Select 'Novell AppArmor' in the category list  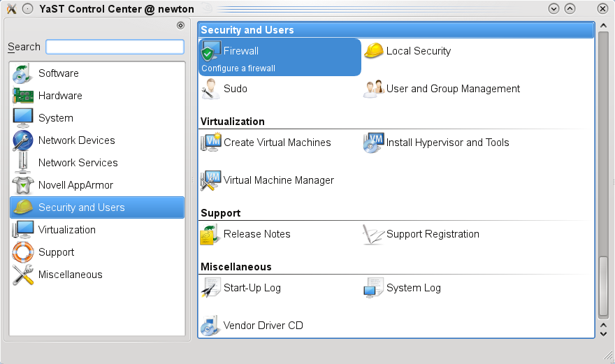click(x=75, y=185)
